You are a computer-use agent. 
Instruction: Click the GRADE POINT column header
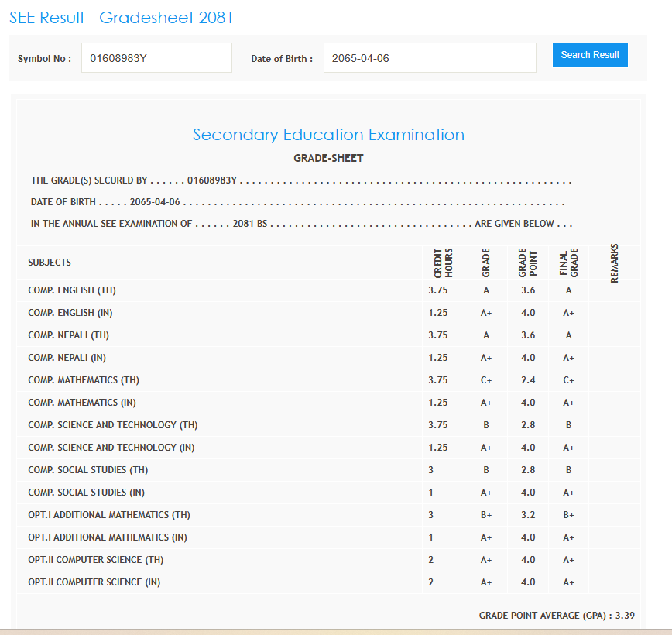coord(527,263)
